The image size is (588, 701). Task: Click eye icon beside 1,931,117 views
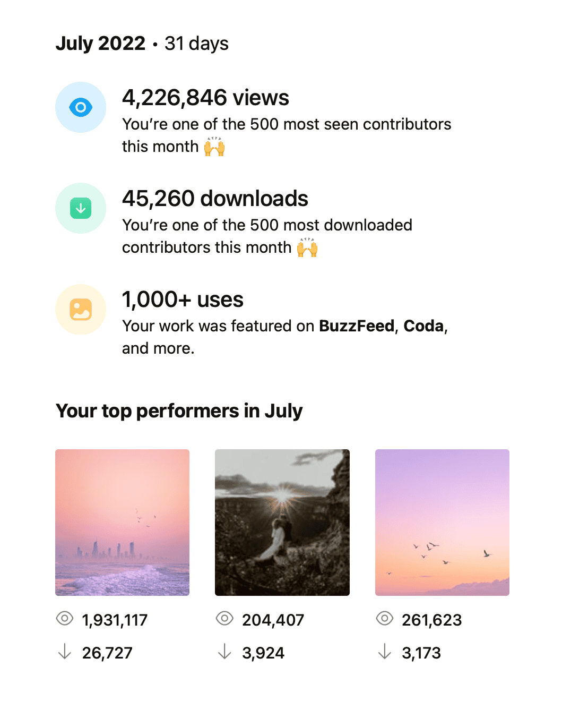click(x=65, y=619)
